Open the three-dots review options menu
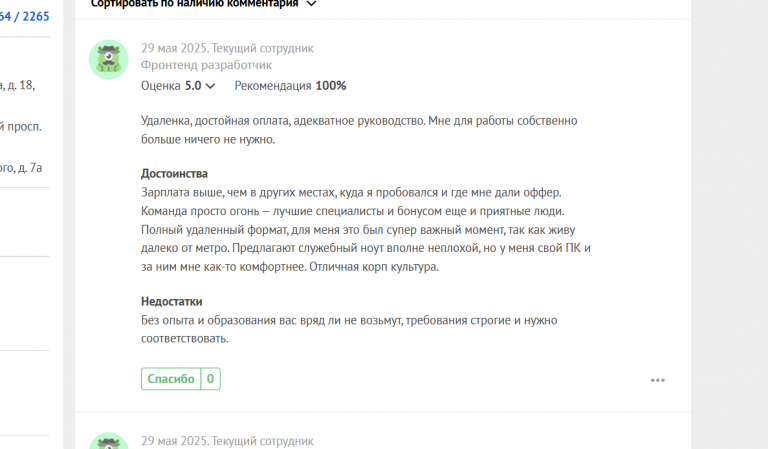Image resolution: width=768 pixels, height=449 pixels. coord(658,380)
